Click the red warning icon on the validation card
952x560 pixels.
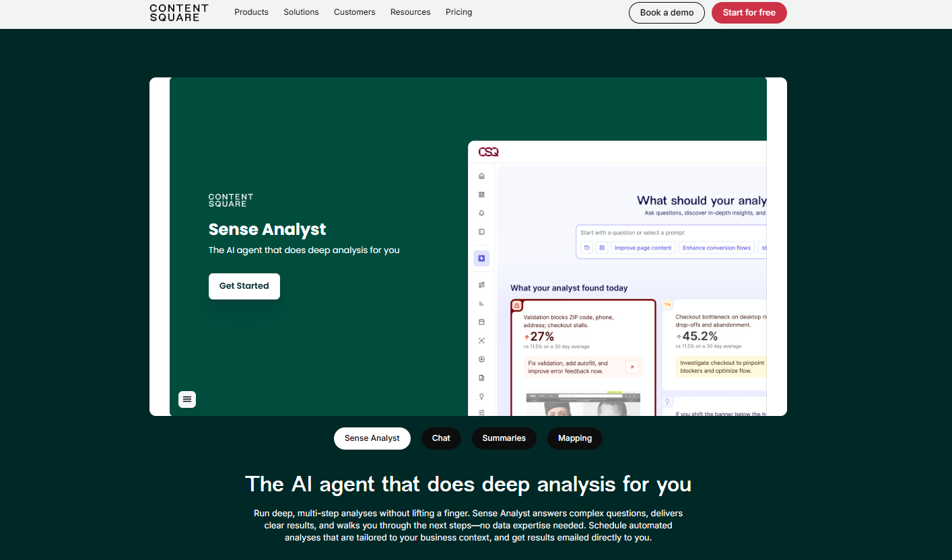pos(516,306)
